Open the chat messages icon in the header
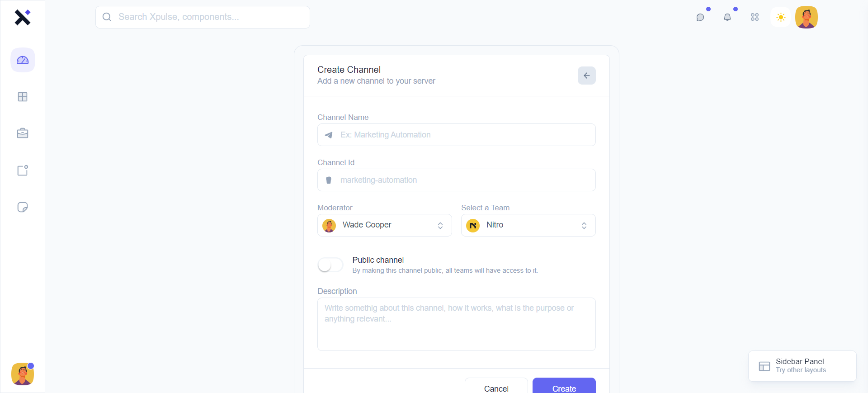 click(x=700, y=17)
